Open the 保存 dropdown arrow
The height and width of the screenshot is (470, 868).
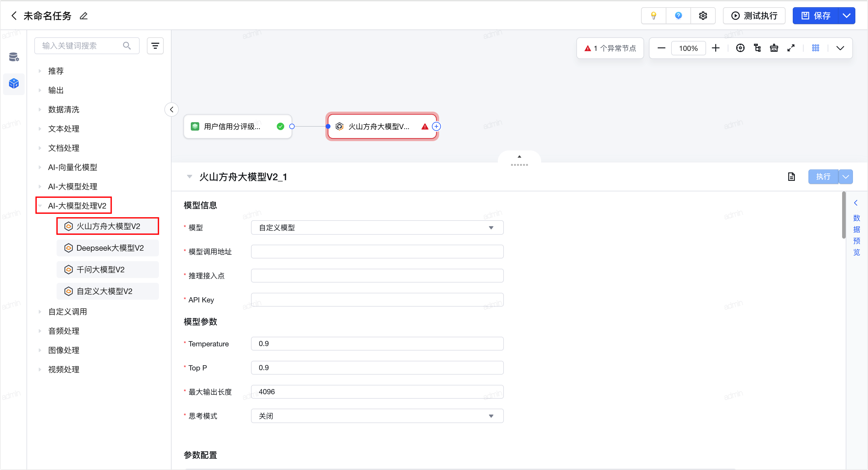pos(846,16)
